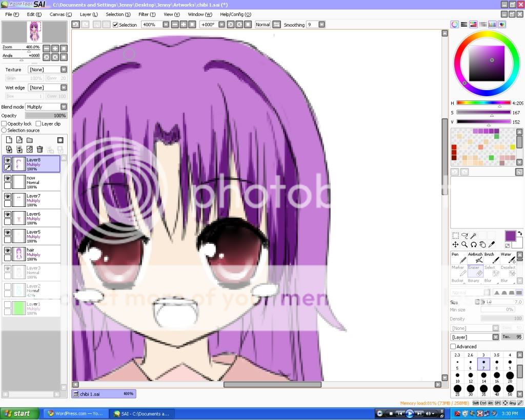Select brush size 20 preset
The height and width of the screenshot is (420, 525).
510,376
